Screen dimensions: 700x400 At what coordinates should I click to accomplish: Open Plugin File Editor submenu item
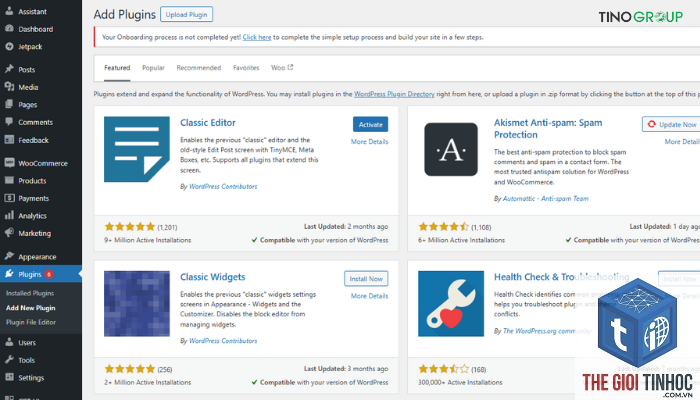coord(31,322)
